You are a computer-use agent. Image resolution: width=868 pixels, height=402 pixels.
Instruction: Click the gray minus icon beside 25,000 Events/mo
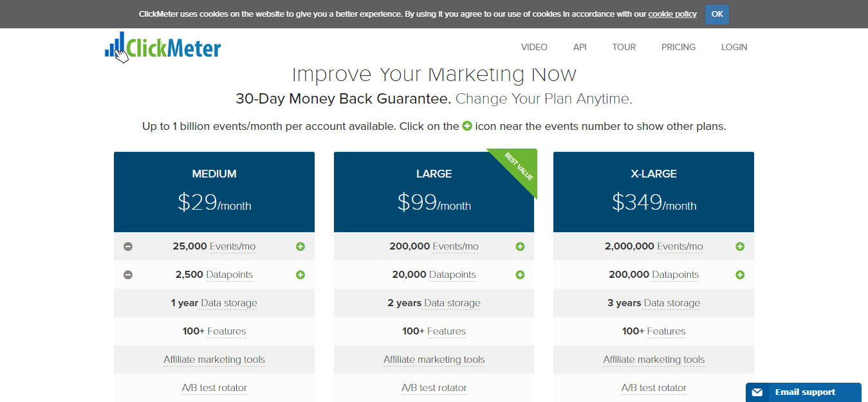tap(128, 246)
